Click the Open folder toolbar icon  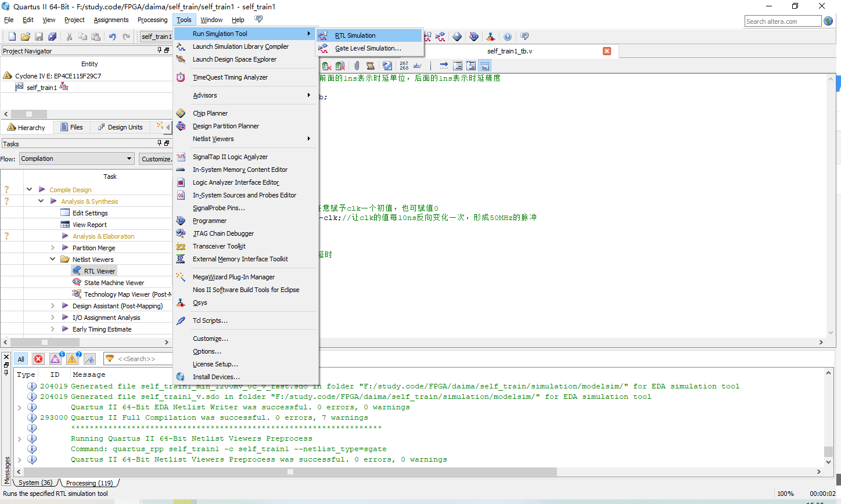point(25,37)
